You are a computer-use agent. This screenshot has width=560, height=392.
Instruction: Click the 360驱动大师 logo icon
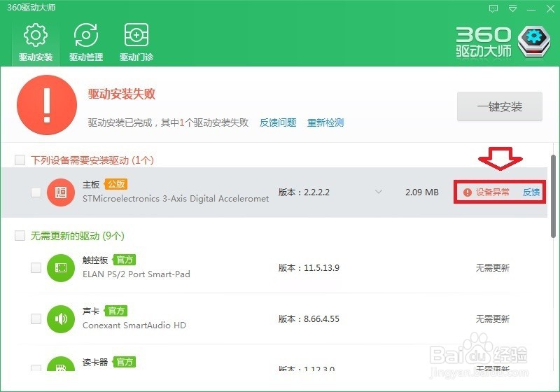coord(534,41)
